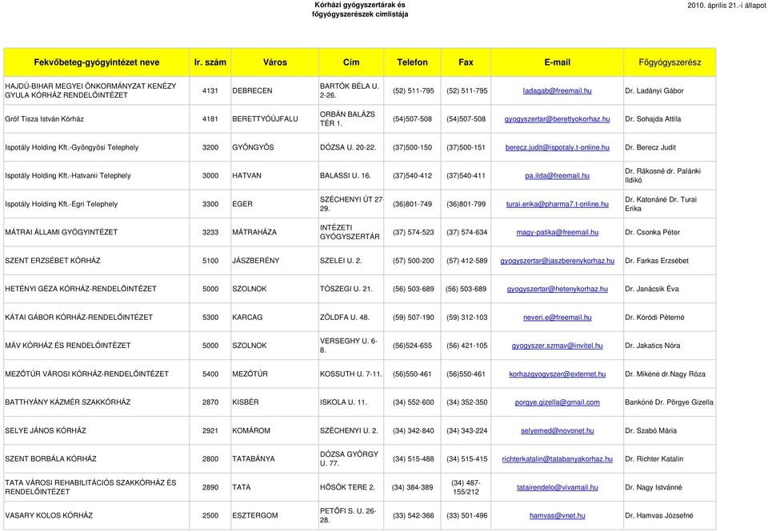
Task: Open gyogyszertar@jaszberenykorhaz.hu link
Action: (557, 261)
